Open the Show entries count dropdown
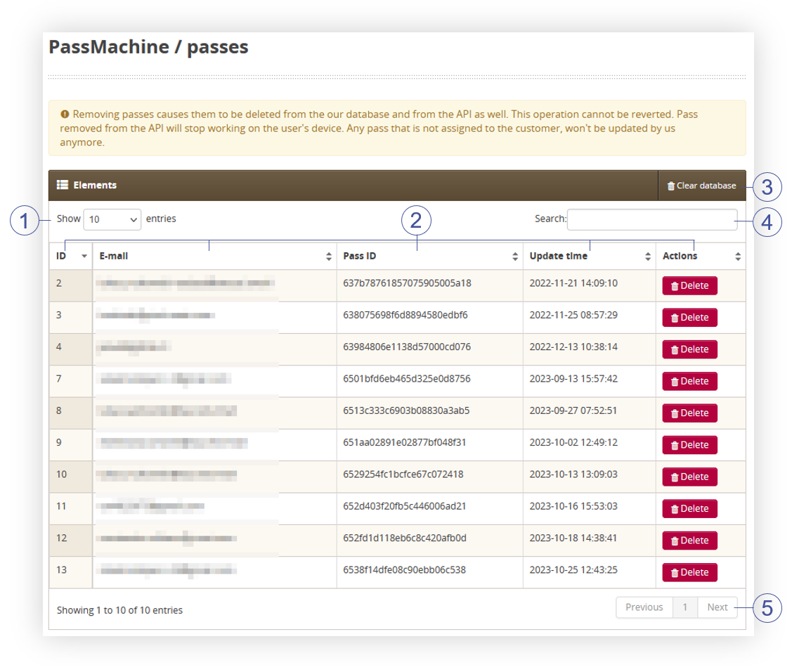This screenshot has height=672, width=792. [x=112, y=219]
